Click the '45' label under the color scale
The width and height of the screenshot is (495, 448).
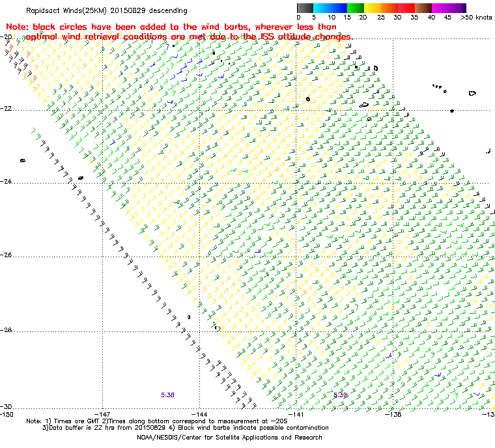[447, 18]
